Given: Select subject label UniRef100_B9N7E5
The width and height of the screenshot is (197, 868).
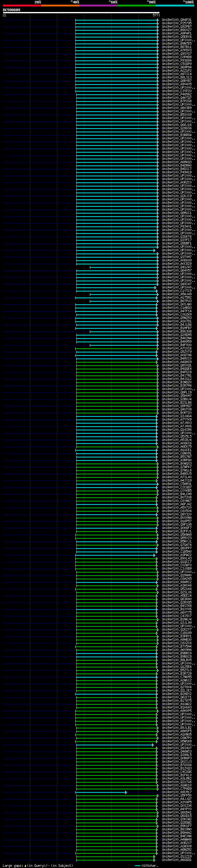Looking at the screenshot, I should [x=177, y=43].
